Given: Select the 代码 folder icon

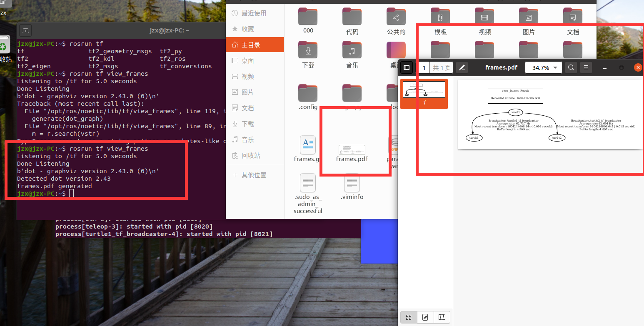Looking at the screenshot, I should point(352,17).
